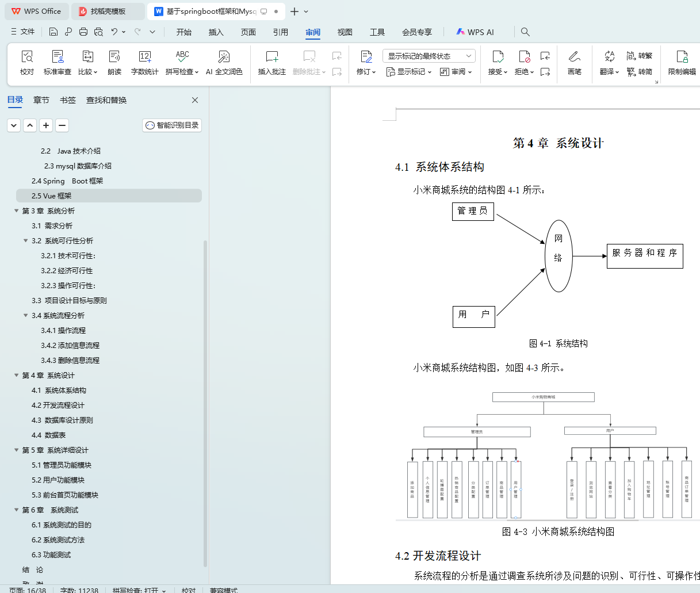Click 智能识别目录 button
The image size is (700, 593).
click(x=172, y=125)
